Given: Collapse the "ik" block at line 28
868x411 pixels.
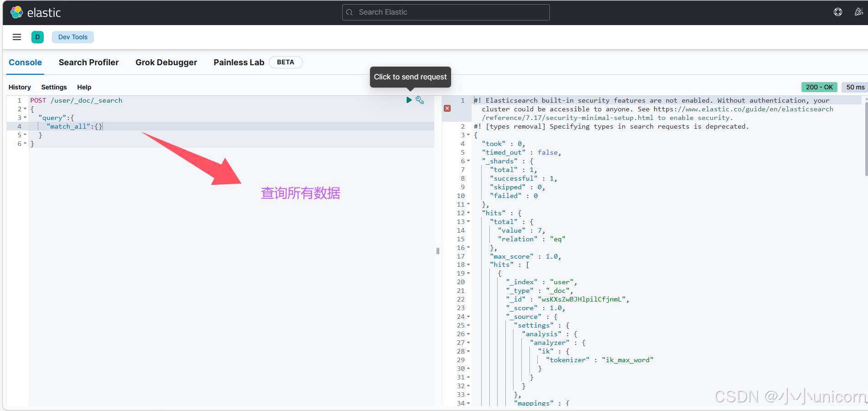Looking at the screenshot, I should (x=468, y=351).
